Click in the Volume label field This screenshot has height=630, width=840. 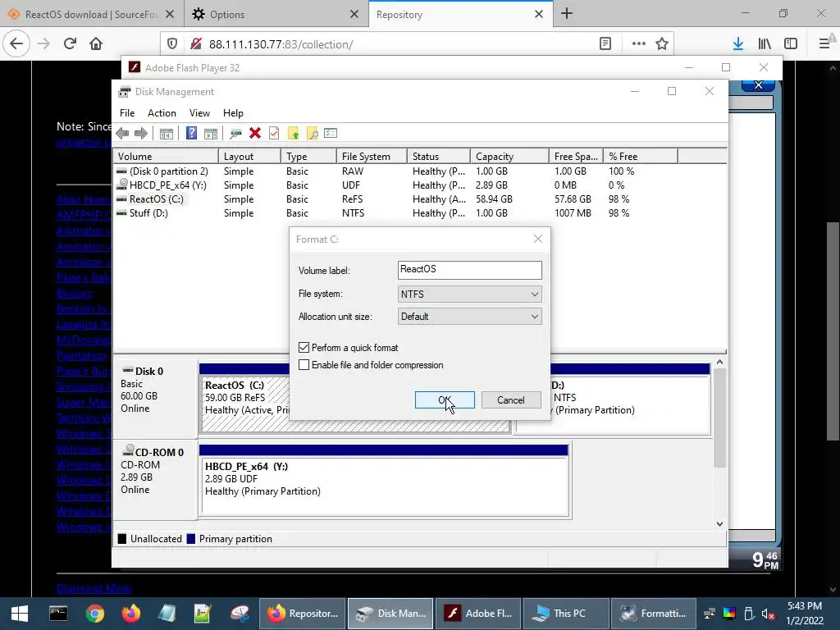pyautogui.click(x=470, y=270)
